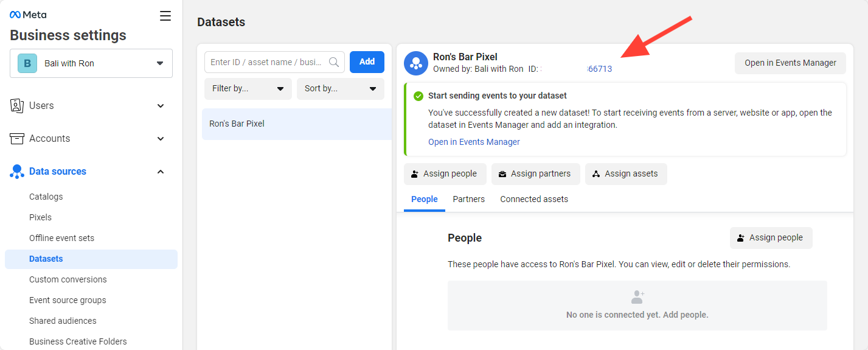Viewport: 868px width, 350px height.
Task: Expand the Users section
Action: tap(161, 106)
